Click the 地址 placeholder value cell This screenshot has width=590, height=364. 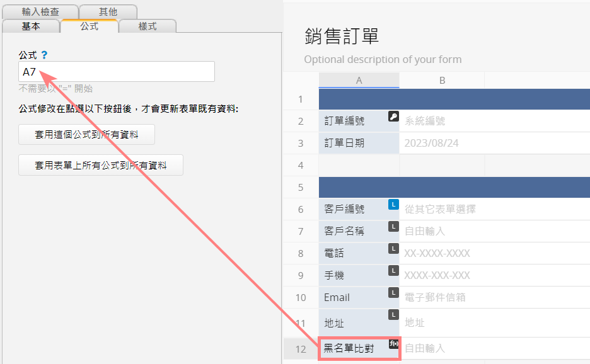(x=495, y=323)
